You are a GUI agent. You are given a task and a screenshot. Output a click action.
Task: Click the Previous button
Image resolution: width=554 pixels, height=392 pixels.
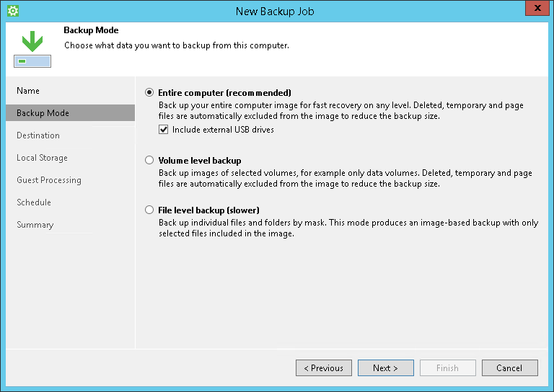point(323,368)
